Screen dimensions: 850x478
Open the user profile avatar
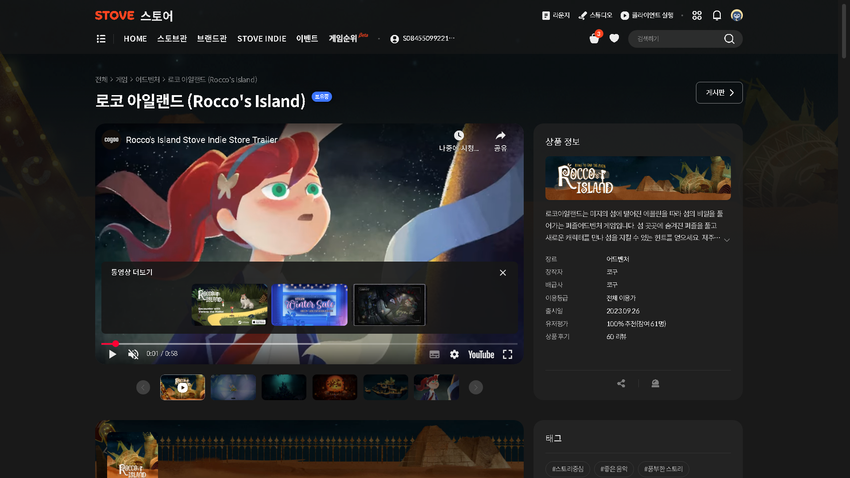click(x=736, y=16)
